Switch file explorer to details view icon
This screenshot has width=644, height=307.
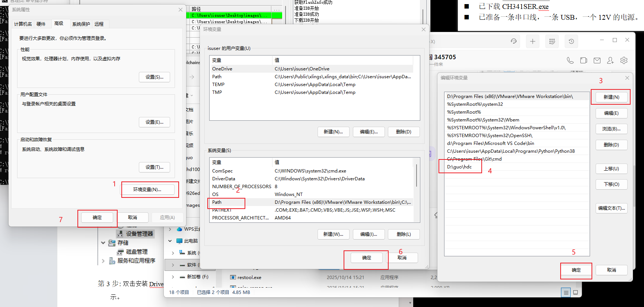[566, 292]
